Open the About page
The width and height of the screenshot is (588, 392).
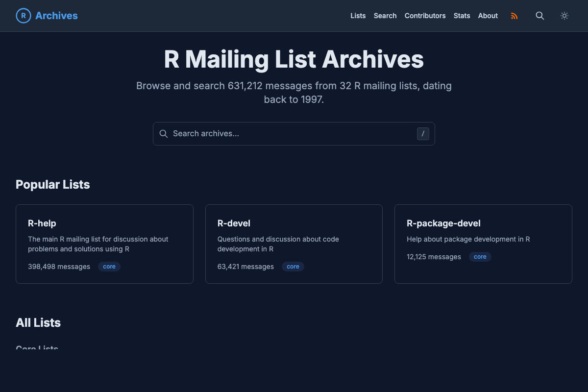pyautogui.click(x=488, y=16)
